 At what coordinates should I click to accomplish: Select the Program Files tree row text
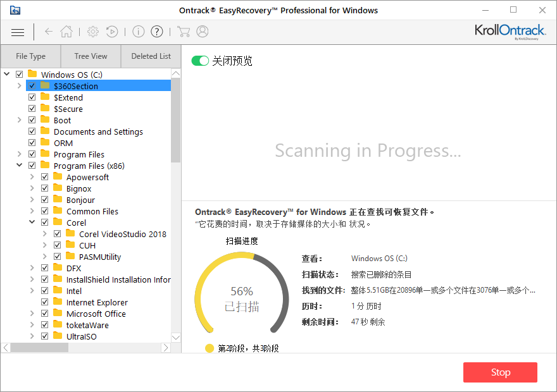pos(79,154)
